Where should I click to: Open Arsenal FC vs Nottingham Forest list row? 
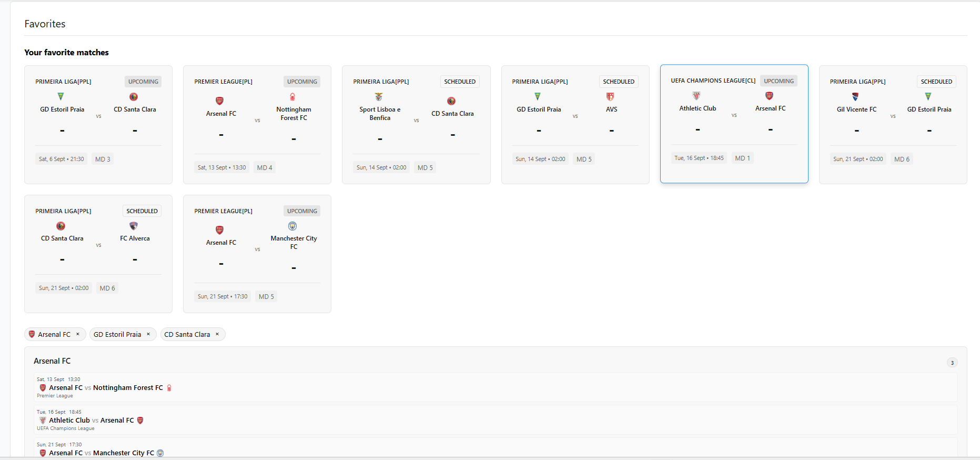click(494, 387)
